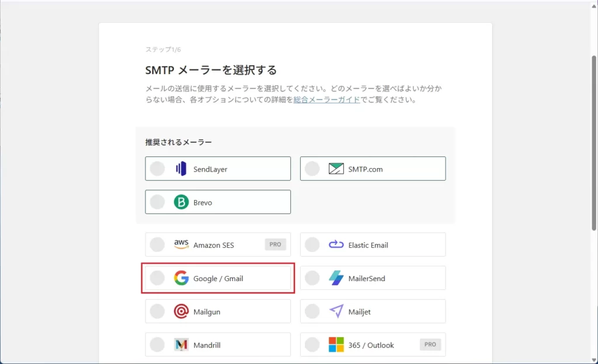Click the 推奨されるメーラー section heading
598x364 pixels.
[x=179, y=142]
